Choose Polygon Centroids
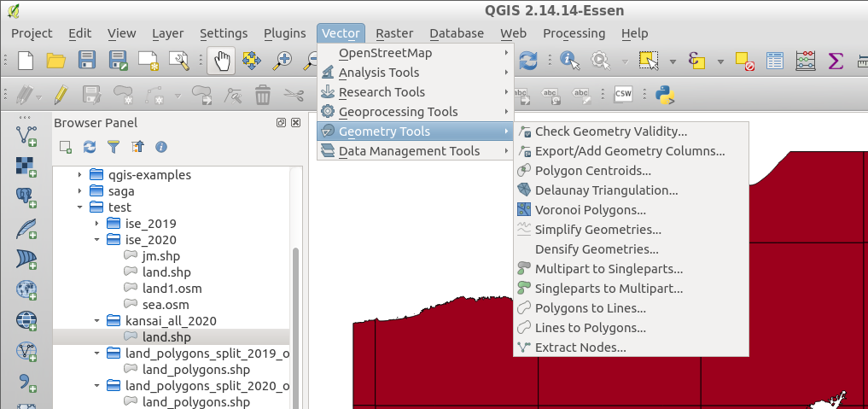This screenshot has height=409, width=868. (x=631, y=171)
